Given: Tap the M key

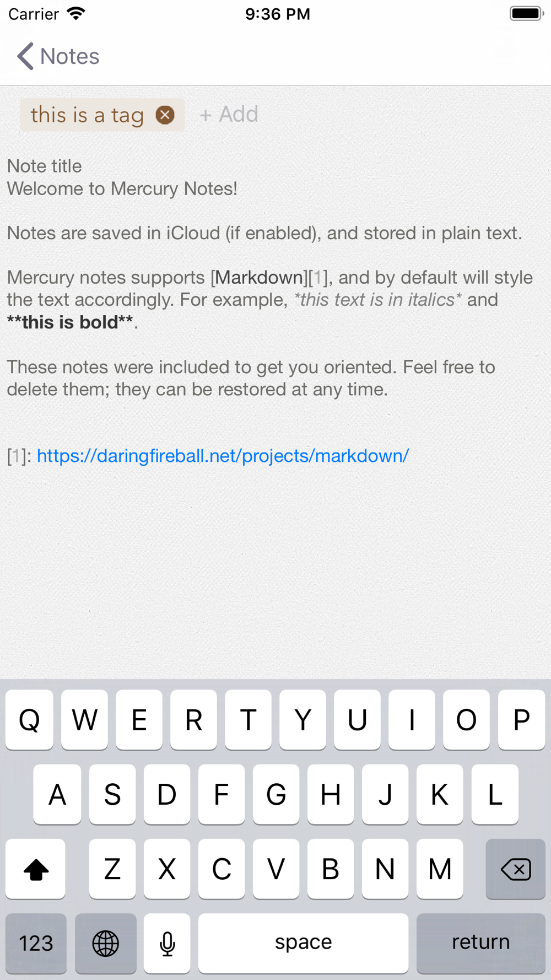Looking at the screenshot, I should 440,869.
